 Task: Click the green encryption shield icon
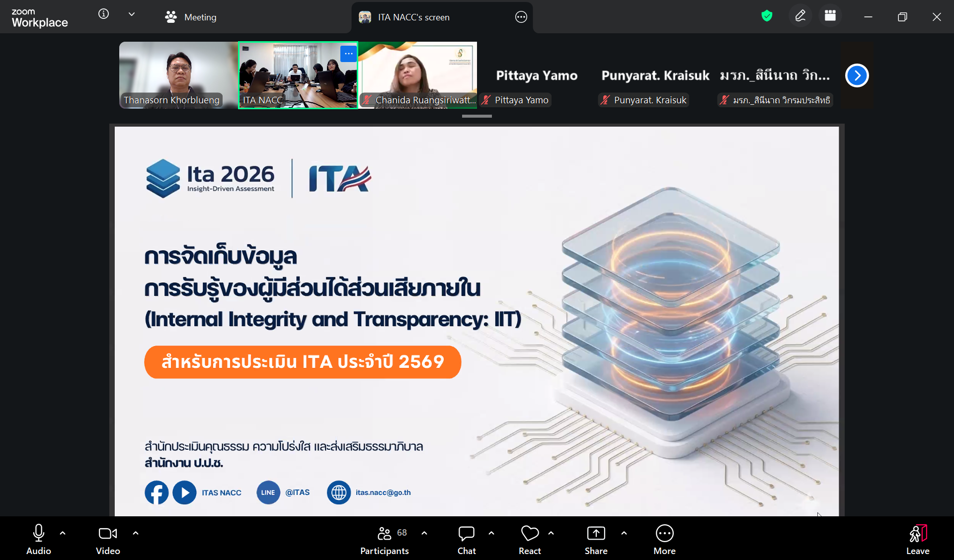coord(767,16)
